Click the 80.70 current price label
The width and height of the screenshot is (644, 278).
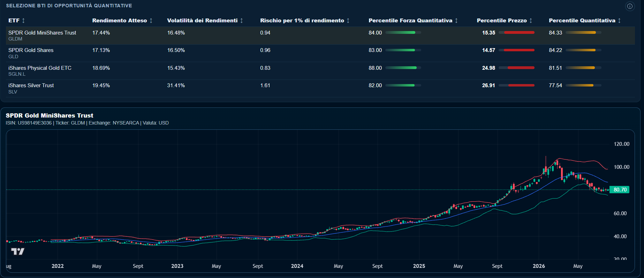(x=620, y=190)
